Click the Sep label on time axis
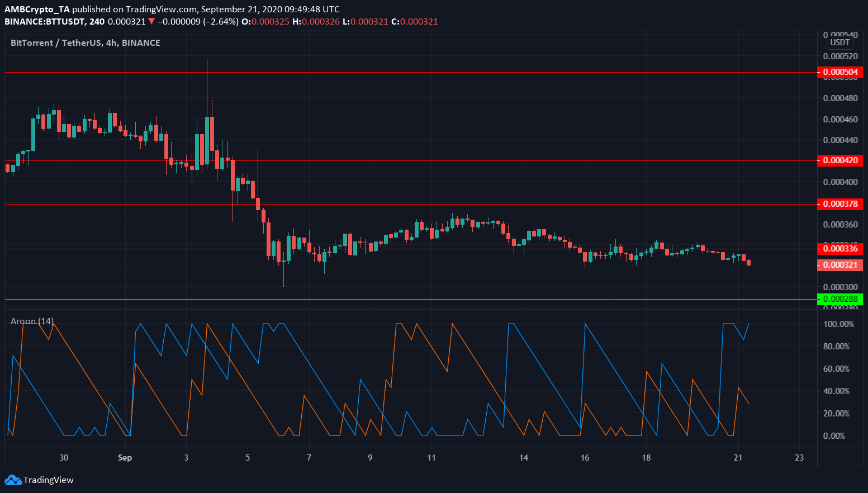This screenshot has width=868, height=493. pyautogui.click(x=125, y=458)
